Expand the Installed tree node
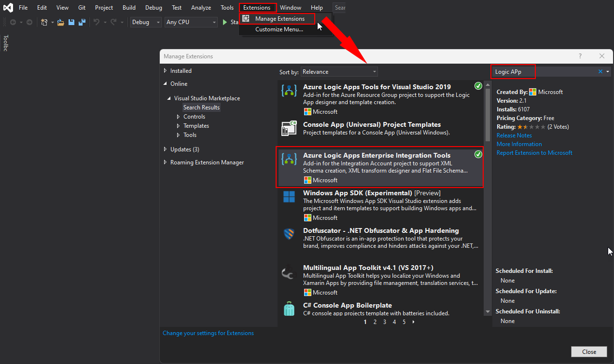 tap(166, 71)
